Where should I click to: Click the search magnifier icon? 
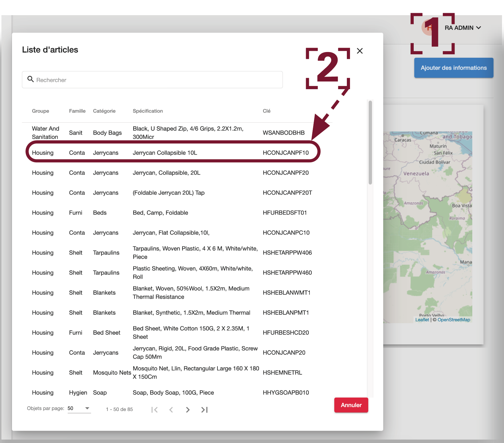click(31, 79)
